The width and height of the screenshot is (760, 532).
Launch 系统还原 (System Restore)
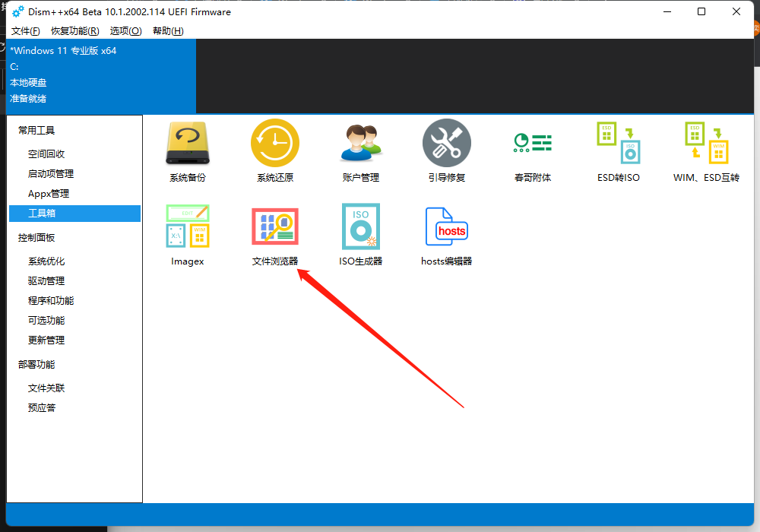274,150
